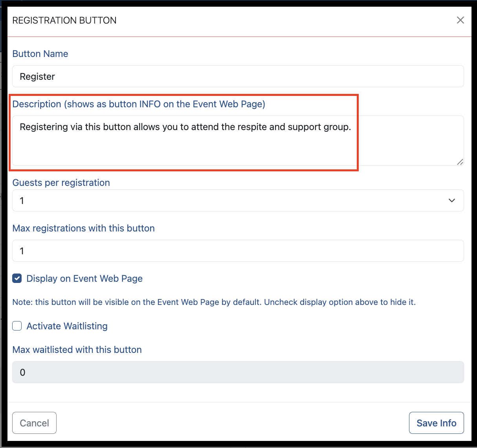Click the Button Name input field
This screenshot has width=477, height=448.
coord(238,76)
